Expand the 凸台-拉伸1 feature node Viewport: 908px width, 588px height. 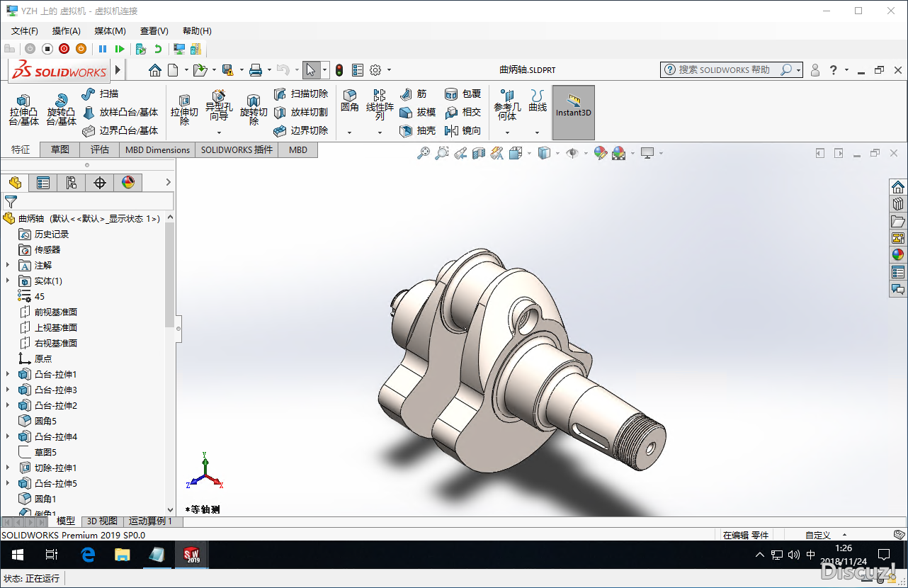(8, 374)
